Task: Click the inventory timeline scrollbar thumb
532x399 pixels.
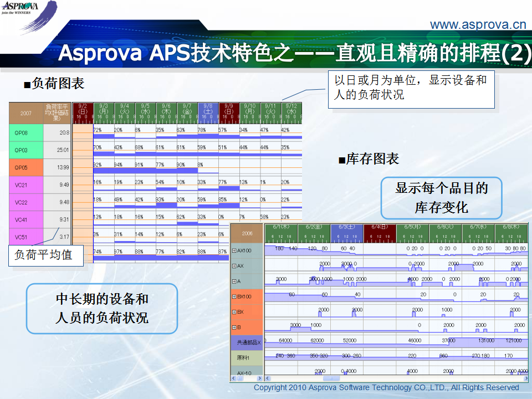Action: [331, 378]
